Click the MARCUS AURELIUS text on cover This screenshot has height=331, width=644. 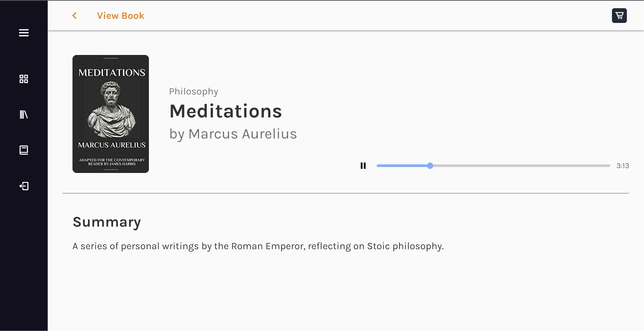point(112,145)
